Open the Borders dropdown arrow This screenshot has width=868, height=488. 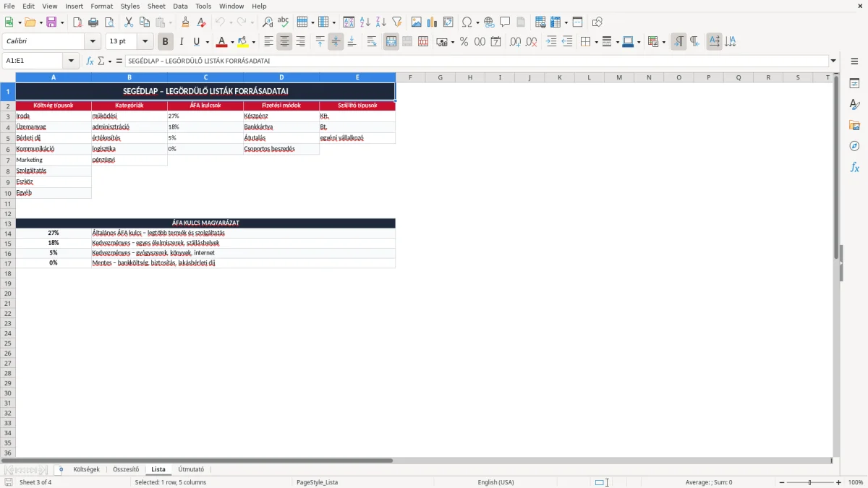595,42
